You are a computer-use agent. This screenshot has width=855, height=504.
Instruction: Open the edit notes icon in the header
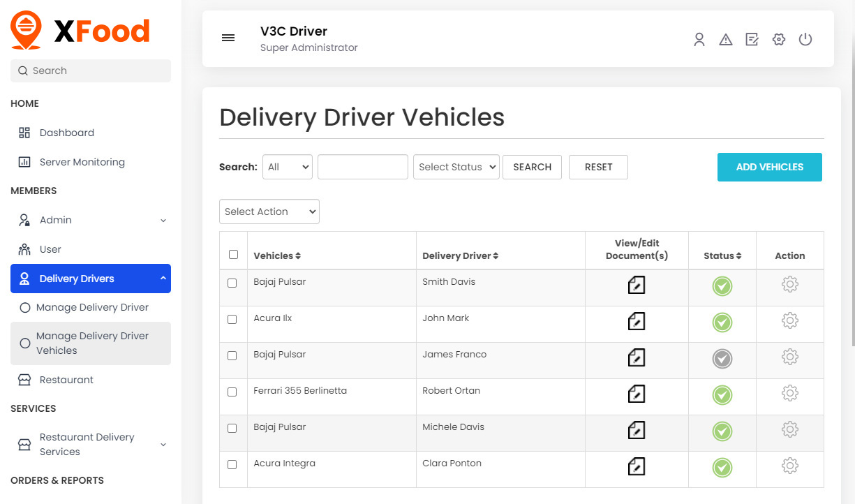752,39
